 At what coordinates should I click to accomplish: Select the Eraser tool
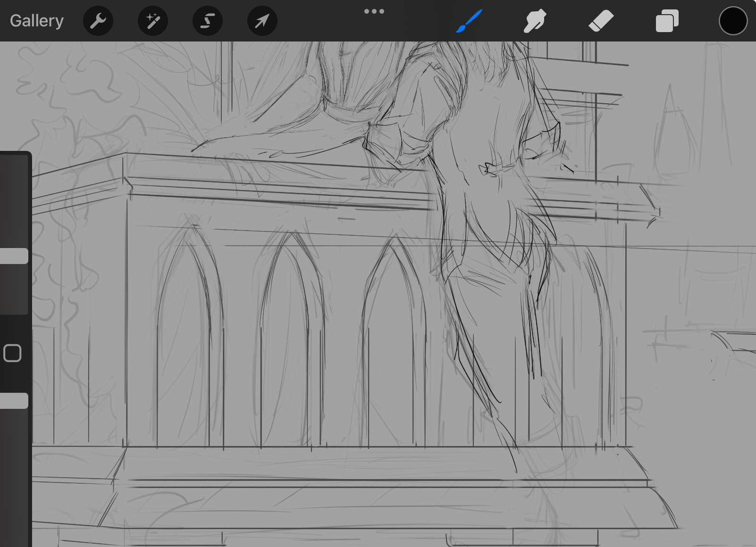[x=601, y=21]
